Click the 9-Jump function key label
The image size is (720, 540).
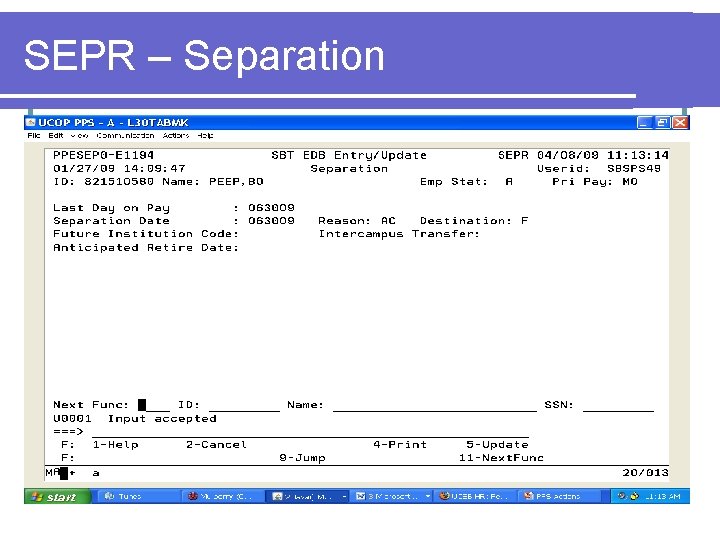(302, 458)
